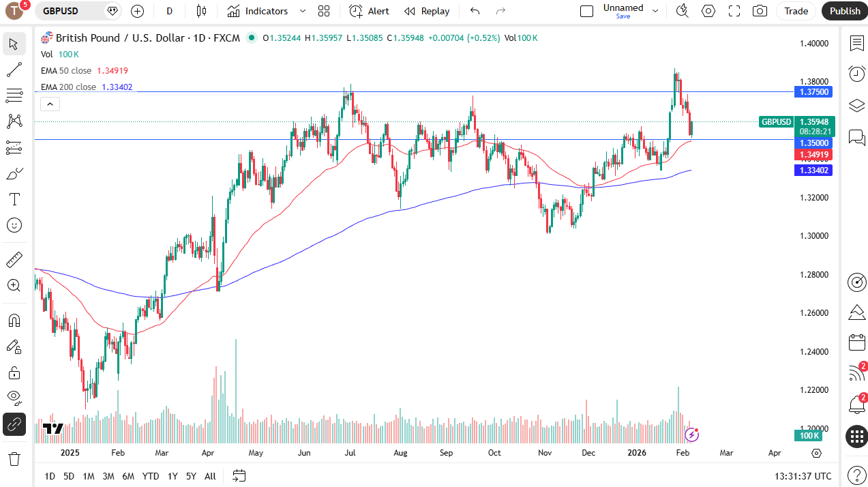Open the news feed panel
This screenshot has width=868, height=487.
[x=856, y=373]
